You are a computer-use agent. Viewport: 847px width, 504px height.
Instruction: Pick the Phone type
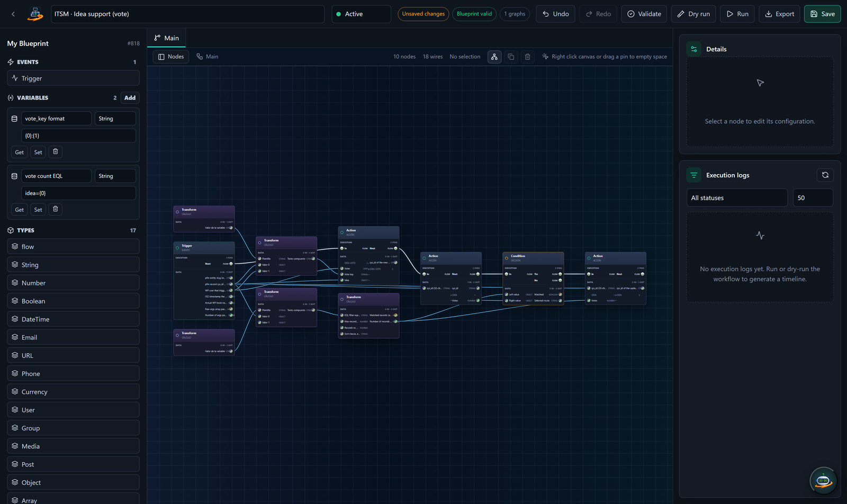[x=73, y=373]
